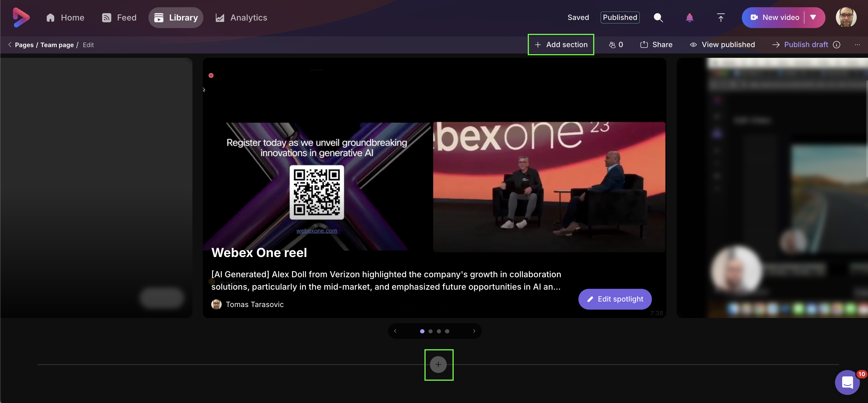Click Publish draft
Screen dimensions: 868x403
pos(800,45)
